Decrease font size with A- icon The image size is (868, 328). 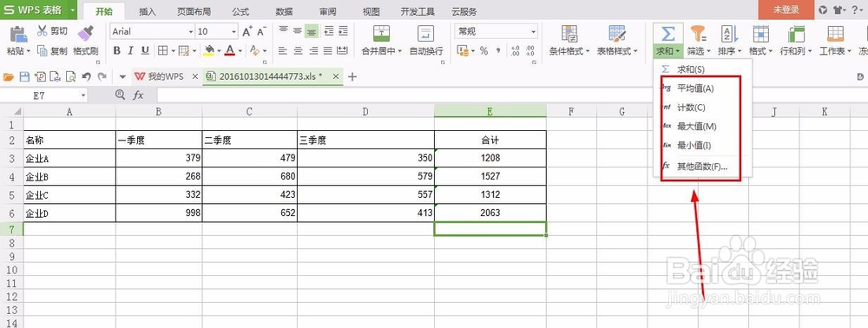(x=261, y=31)
